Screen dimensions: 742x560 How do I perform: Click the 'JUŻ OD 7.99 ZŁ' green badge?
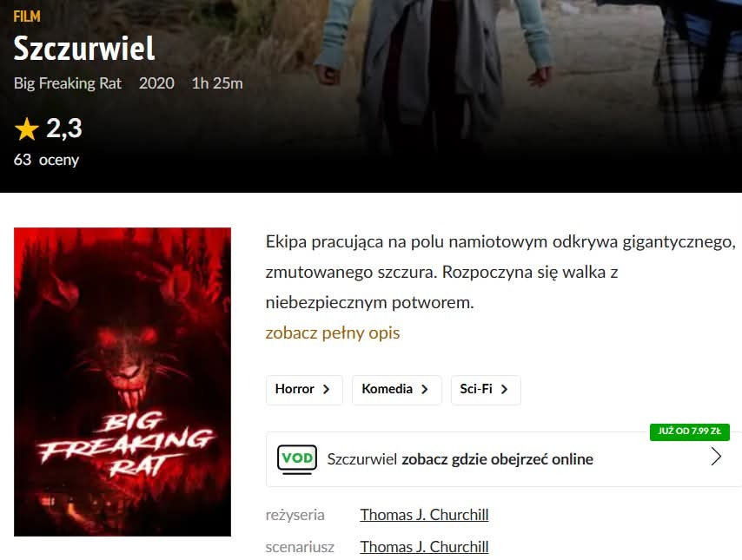(690, 432)
